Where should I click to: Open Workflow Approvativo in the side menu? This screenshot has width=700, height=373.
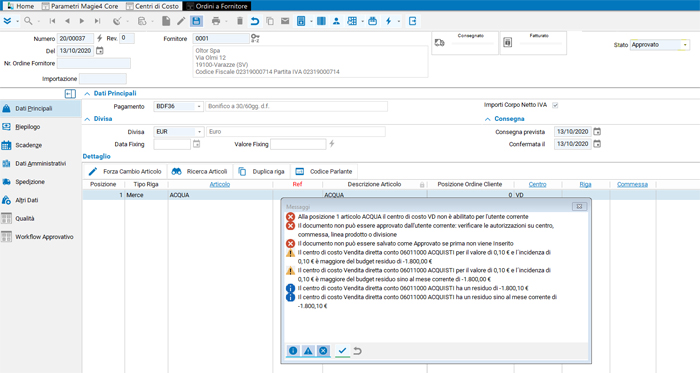pos(44,236)
